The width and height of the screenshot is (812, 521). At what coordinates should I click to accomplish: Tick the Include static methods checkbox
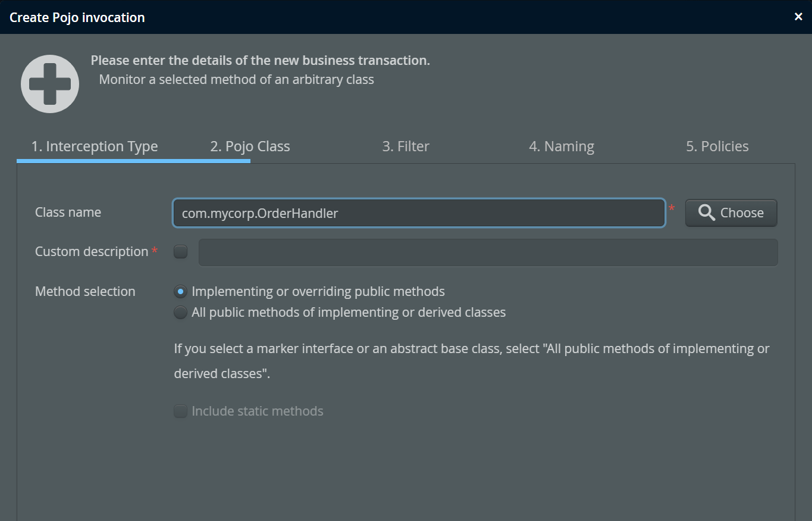coord(180,411)
